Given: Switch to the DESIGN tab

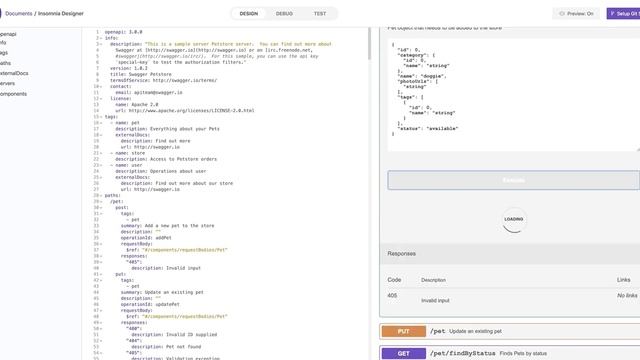Looking at the screenshot, I should pos(249,13).
